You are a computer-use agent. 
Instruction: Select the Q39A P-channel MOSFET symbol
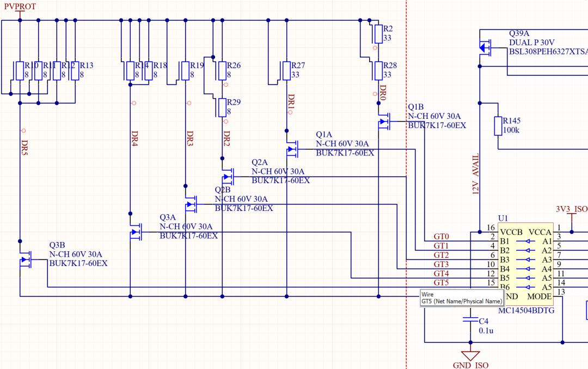[x=485, y=47]
